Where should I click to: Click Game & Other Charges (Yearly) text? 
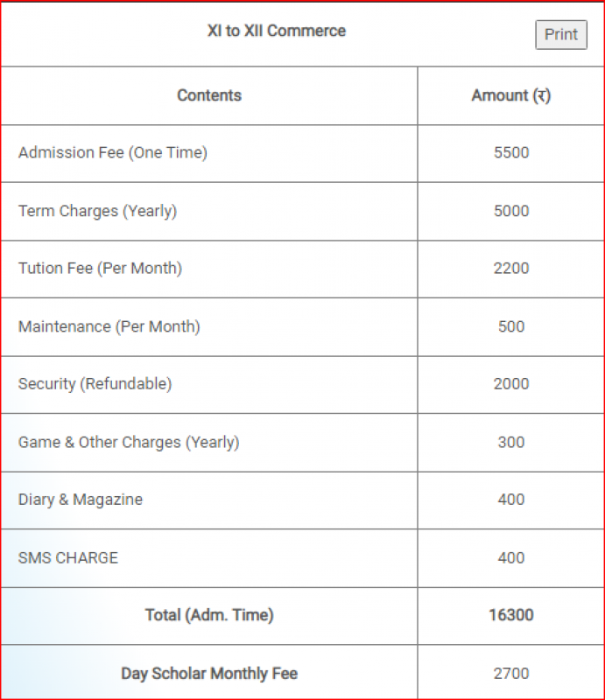129,442
